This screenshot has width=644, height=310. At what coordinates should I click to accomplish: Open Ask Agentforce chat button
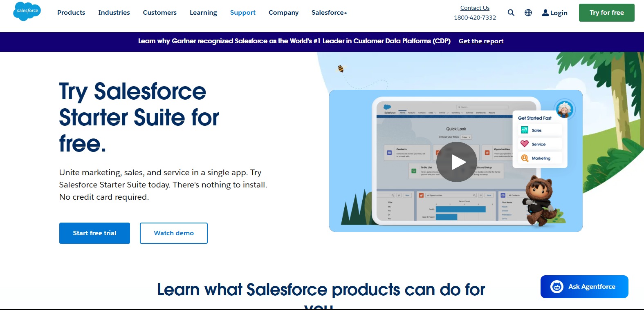pyautogui.click(x=584, y=287)
